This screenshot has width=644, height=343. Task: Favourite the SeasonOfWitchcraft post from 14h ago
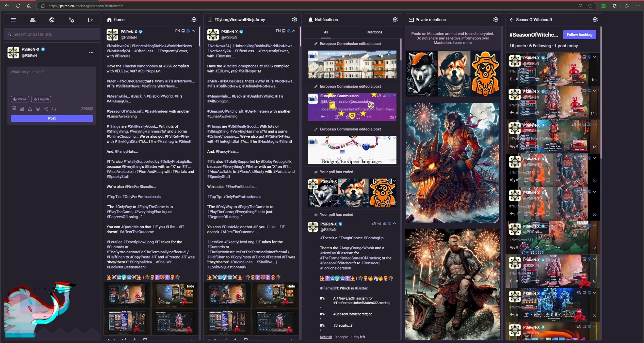click(537, 113)
